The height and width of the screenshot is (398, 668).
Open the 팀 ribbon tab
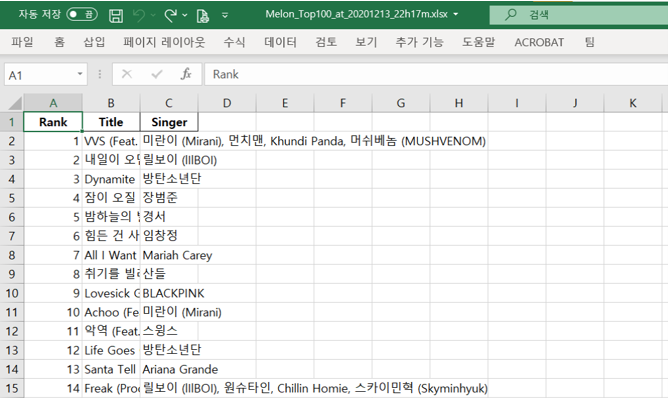[590, 42]
